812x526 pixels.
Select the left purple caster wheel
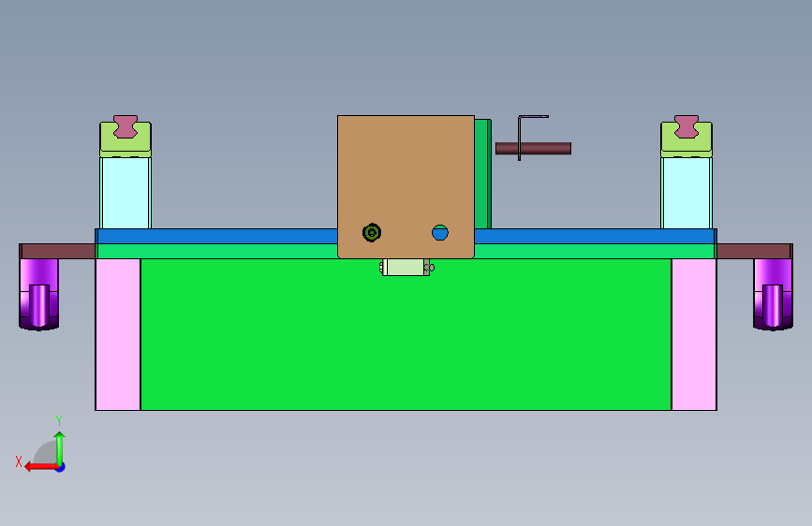point(38,294)
